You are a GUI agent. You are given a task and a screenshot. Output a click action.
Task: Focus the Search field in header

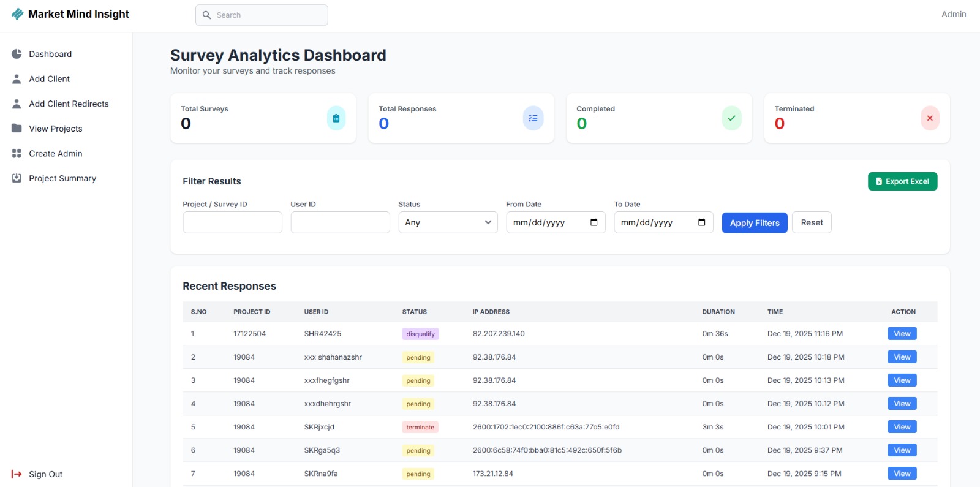pos(262,15)
